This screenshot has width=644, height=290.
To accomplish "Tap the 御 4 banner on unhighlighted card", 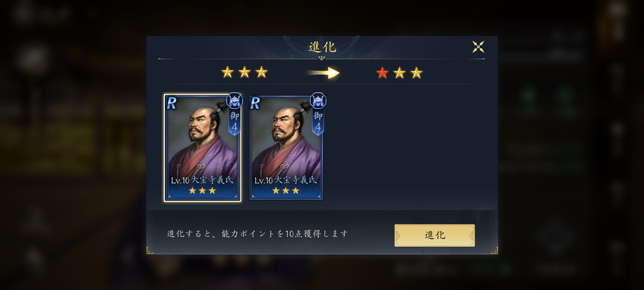I will [318, 122].
